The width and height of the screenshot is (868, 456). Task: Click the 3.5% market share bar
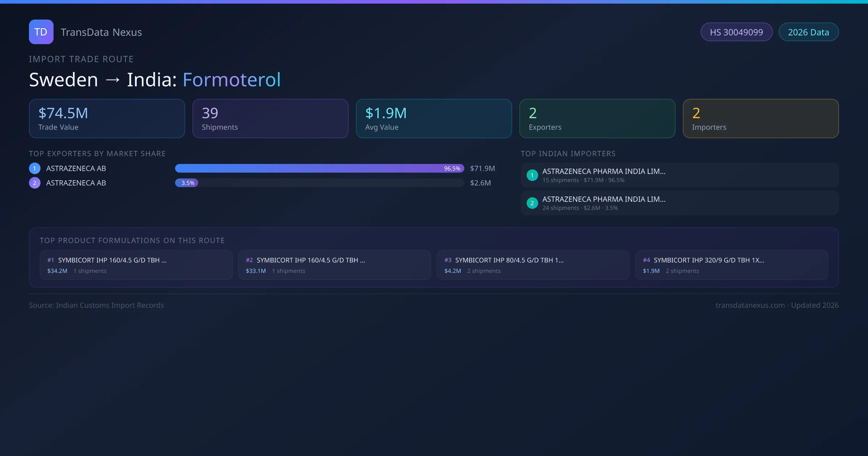[187, 183]
